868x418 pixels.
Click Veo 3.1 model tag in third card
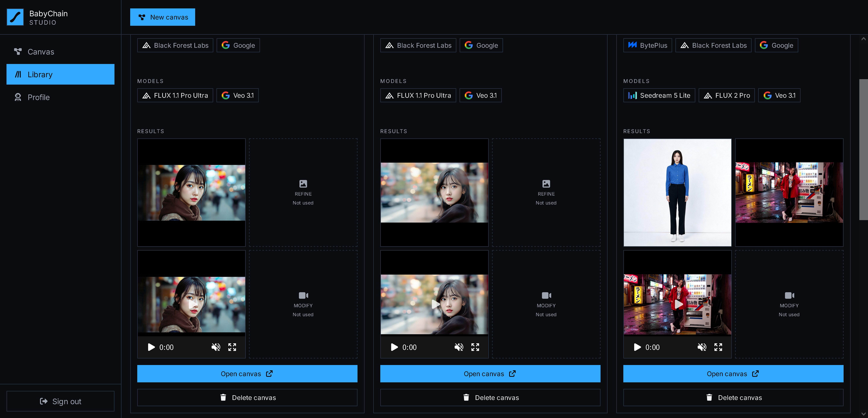click(779, 95)
